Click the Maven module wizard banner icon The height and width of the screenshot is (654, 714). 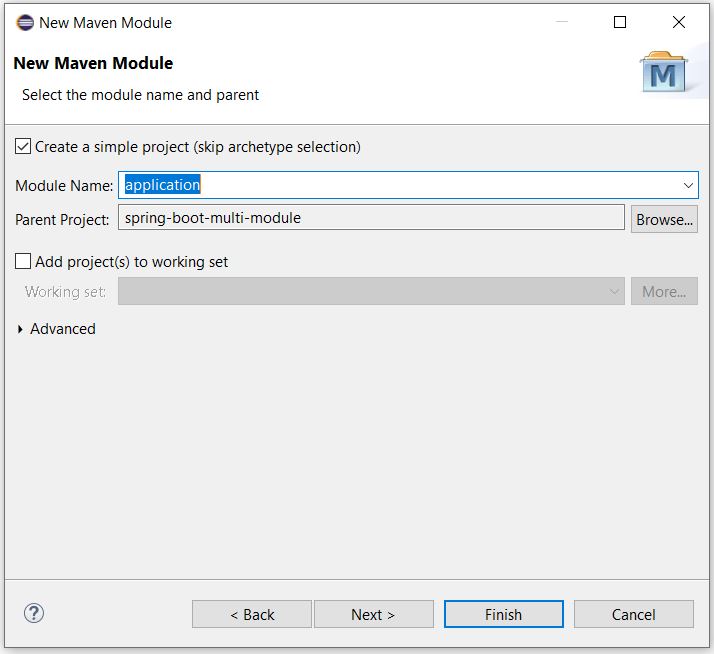coord(663,72)
